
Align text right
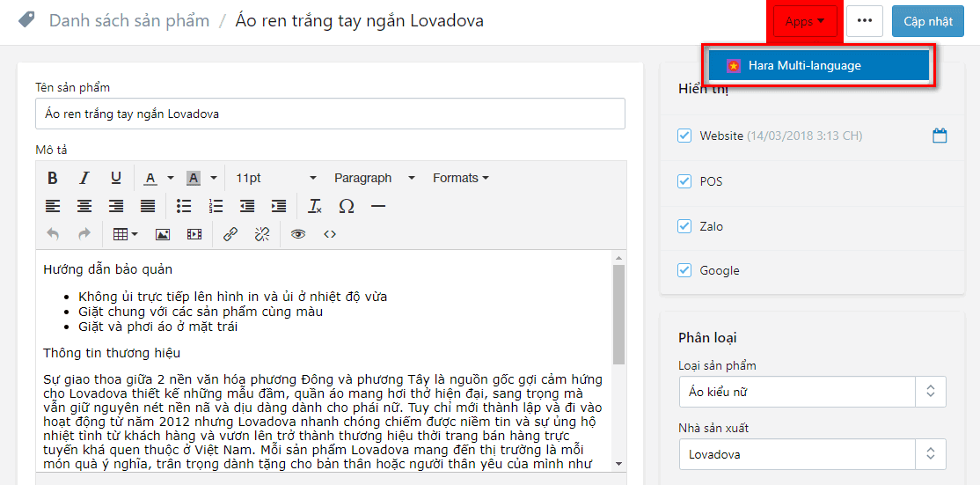(x=115, y=206)
